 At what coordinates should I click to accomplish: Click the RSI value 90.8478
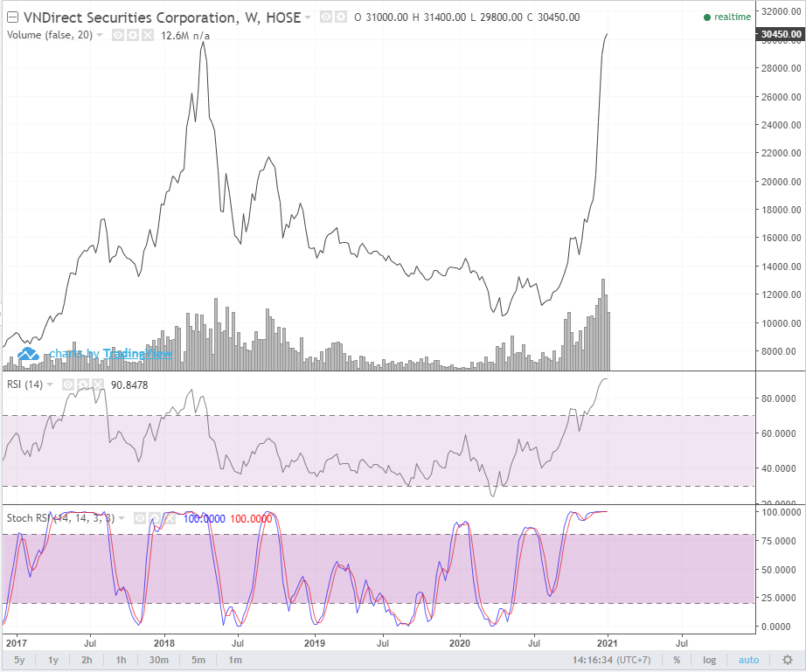(129, 384)
